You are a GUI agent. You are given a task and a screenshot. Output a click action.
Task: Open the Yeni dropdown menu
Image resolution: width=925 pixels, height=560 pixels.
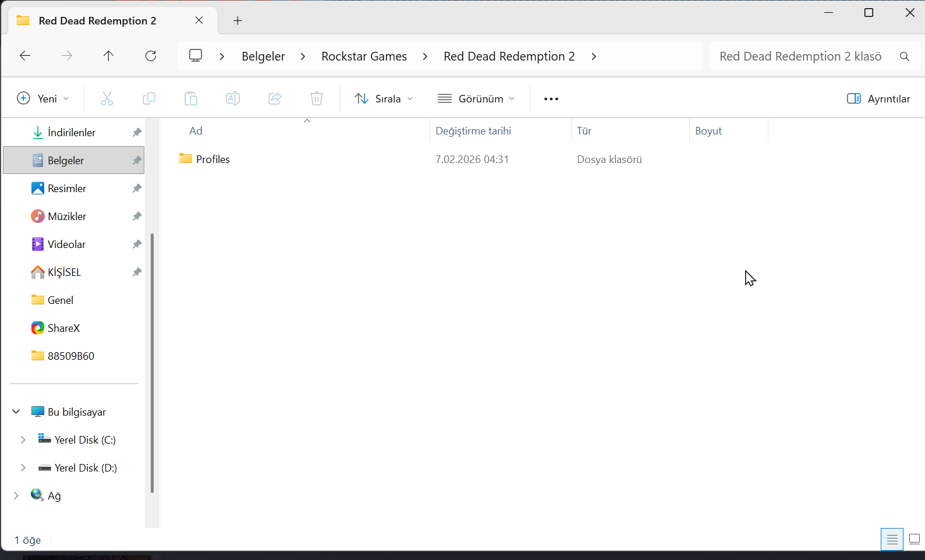[43, 98]
